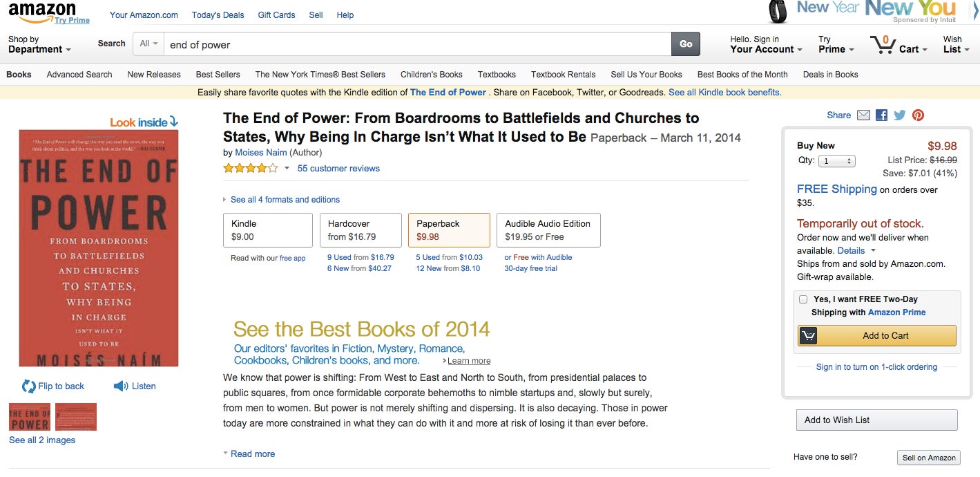Click the Twitter bird share icon

coord(899,115)
